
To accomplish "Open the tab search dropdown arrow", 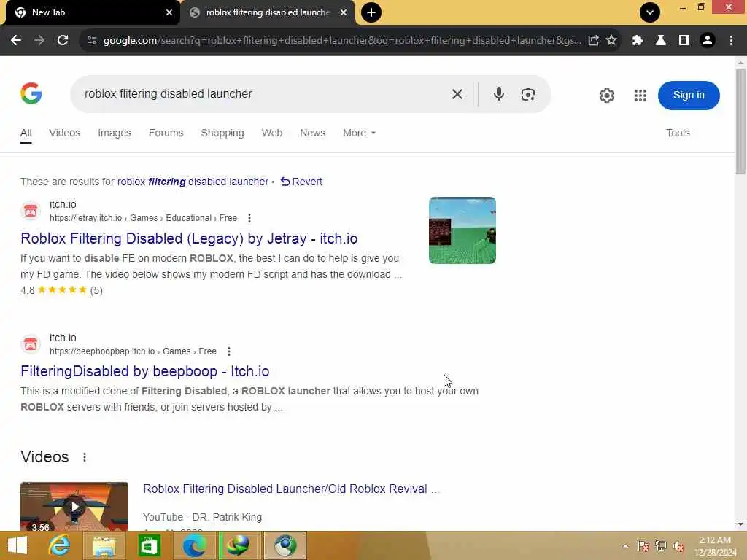I will point(650,12).
